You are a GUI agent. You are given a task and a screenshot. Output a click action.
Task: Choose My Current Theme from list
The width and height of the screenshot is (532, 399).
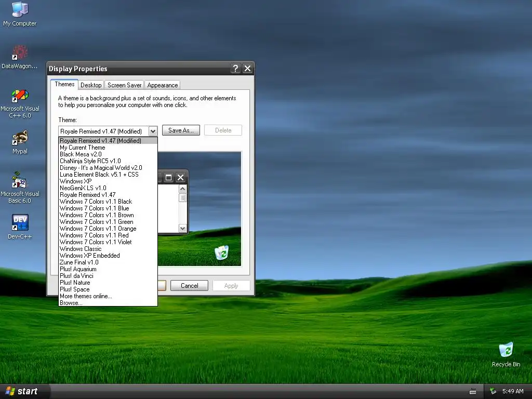[x=108, y=148]
